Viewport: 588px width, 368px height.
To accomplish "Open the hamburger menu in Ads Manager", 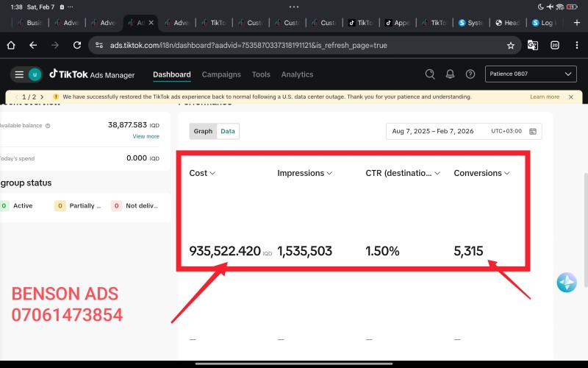I will [19, 74].
